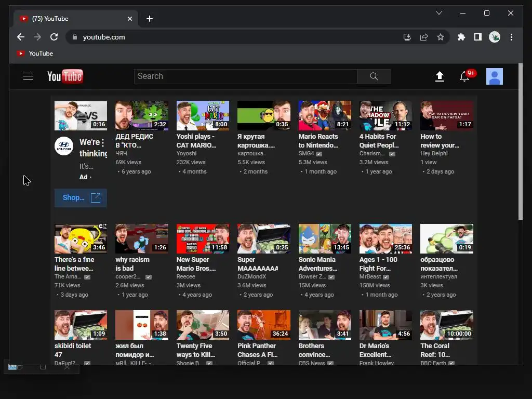
Task: Select the (75) YouTube tab
Action: tap(76, 19)
